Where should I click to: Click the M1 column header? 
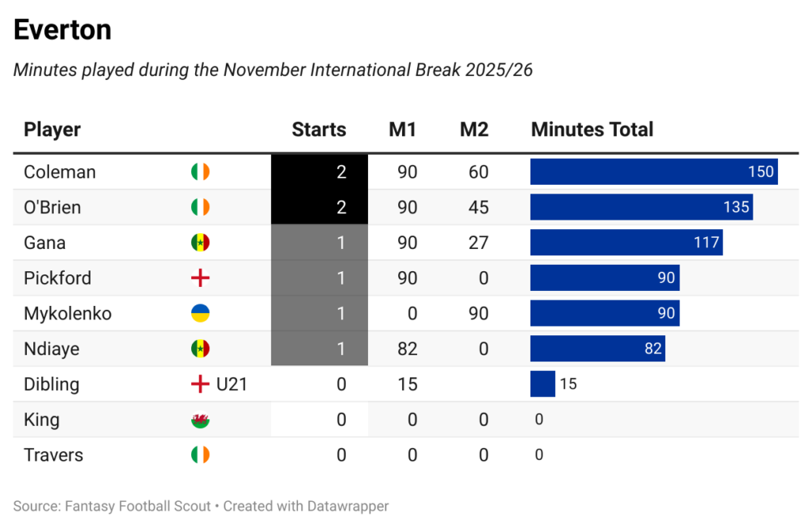402,130
